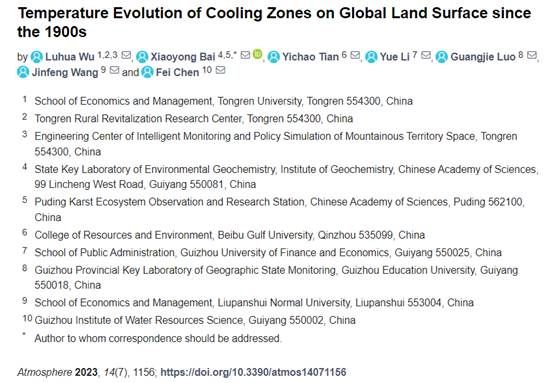Click the Atmosphere journal name
Screen dimensions: 554x383
pos(45,372)
